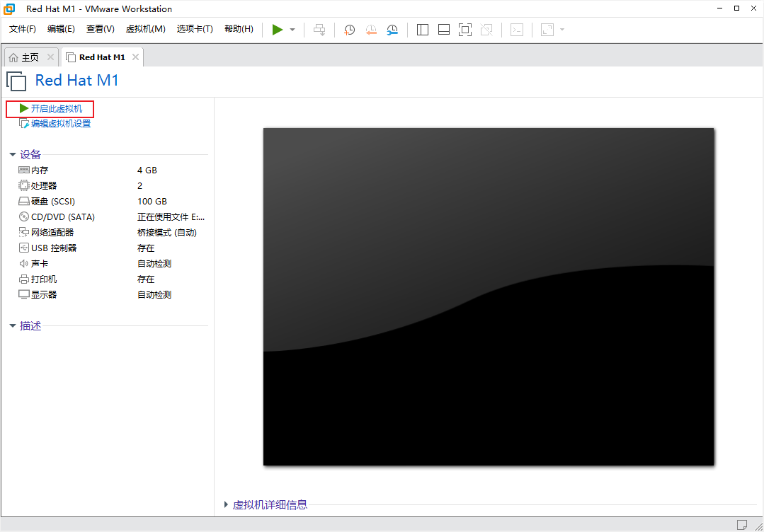Screen dimensions: 764x532
Task: Collapse the 描述 section
Action: tap(13, 326)
